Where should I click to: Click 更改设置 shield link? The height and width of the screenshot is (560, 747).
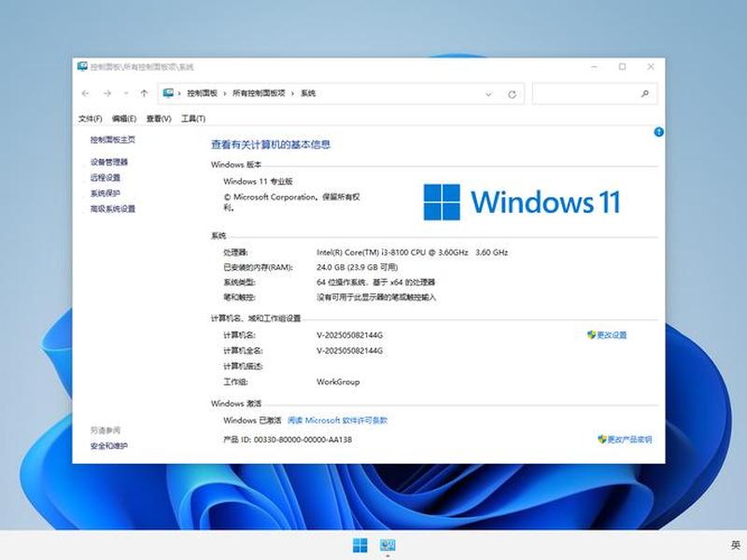pyautogui.click(x=607, y=335)
